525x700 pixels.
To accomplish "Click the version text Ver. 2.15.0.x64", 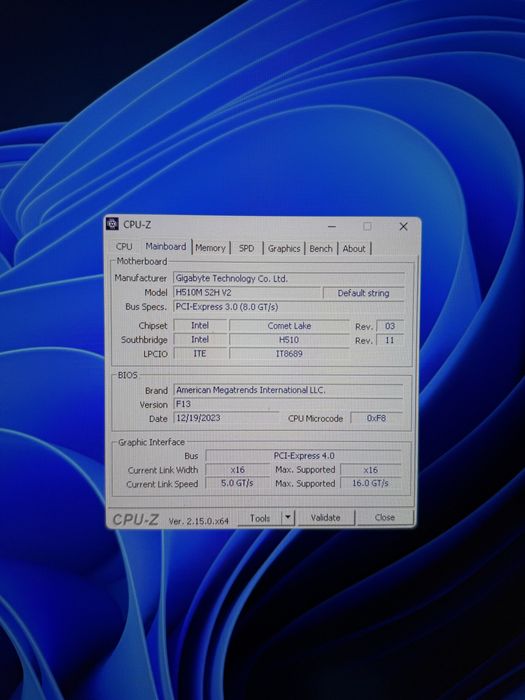I will tap(199, 521).
